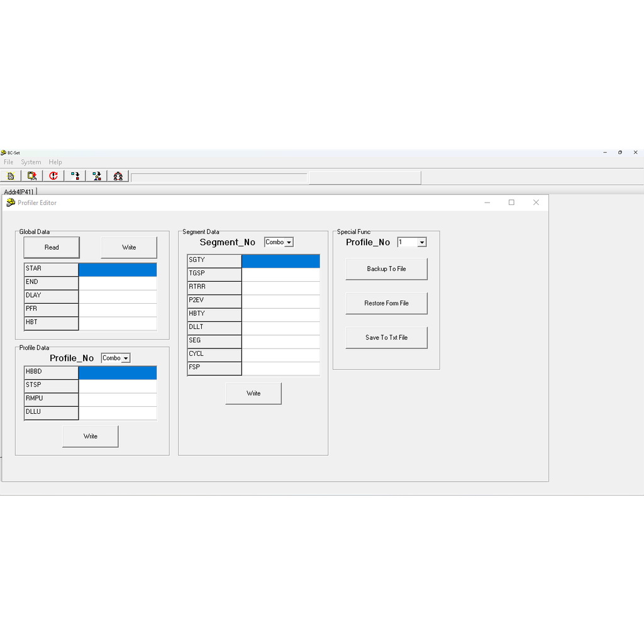Screen dimensions: 644x644
Task: Click Read in Global Data
Action: 51,247
